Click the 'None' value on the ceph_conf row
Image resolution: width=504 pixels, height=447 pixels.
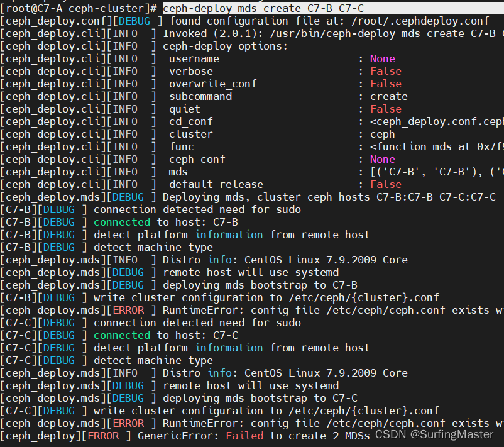coord(383,159)
